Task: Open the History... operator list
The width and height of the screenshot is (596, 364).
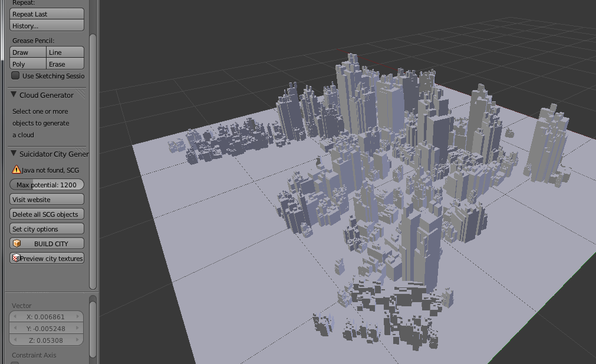Action: coord(47,26)
